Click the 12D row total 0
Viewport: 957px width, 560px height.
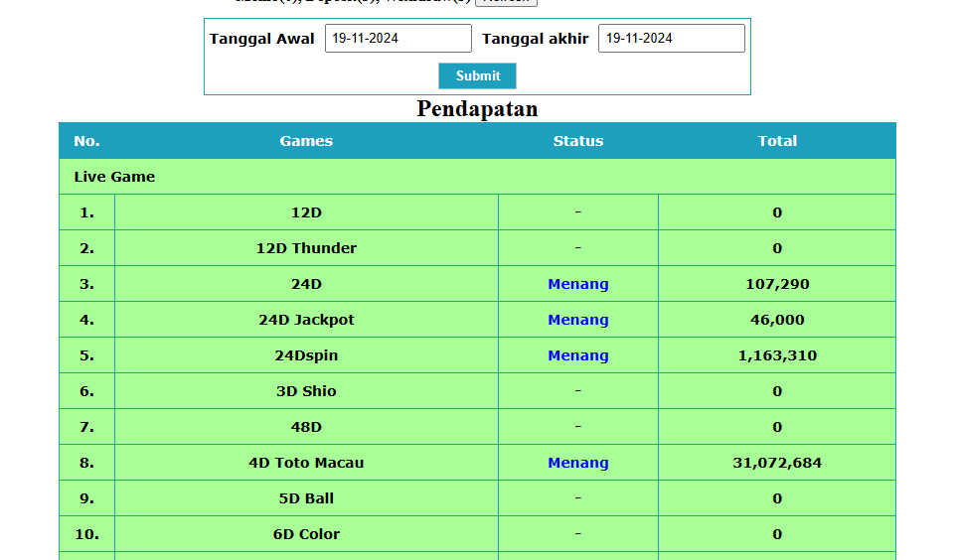[777, 212]
